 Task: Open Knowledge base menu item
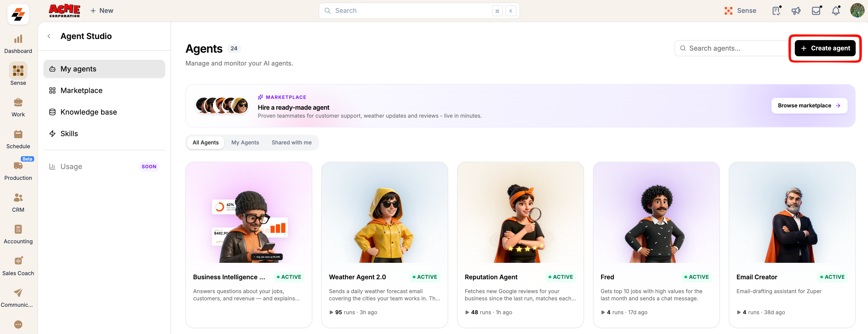pyautogui.click(x=104, y=112)
